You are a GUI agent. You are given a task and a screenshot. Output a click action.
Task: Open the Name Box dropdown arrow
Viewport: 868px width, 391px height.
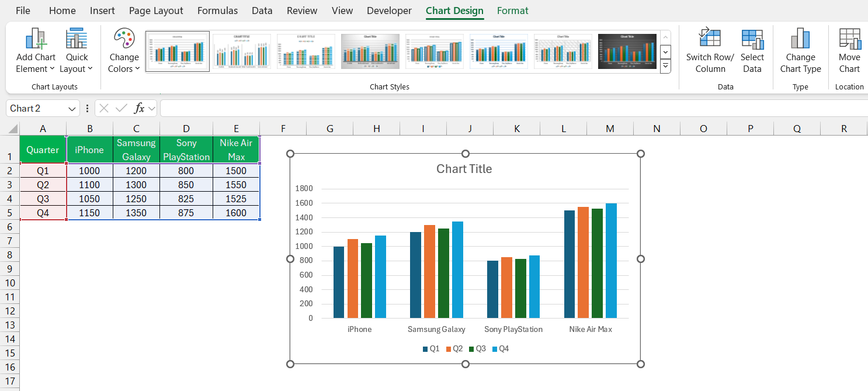tap(72, 109)
